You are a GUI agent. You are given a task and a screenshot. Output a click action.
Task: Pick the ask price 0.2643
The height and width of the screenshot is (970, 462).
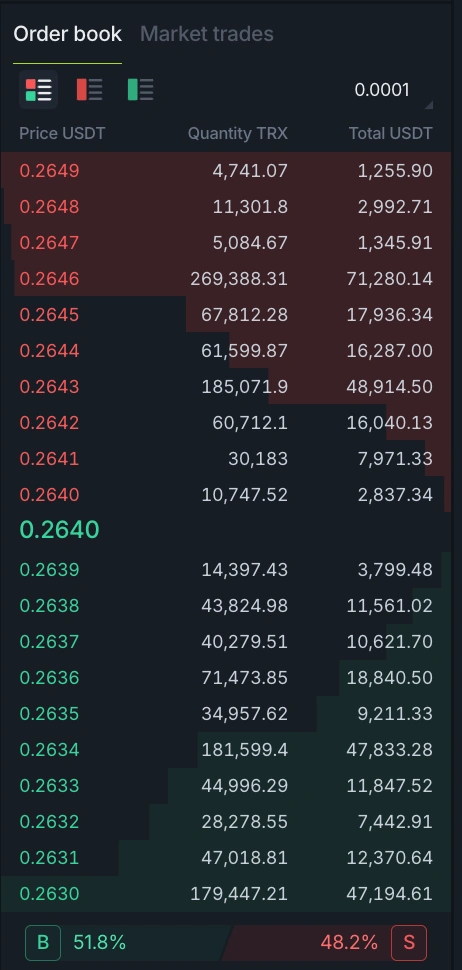(49, 387)
